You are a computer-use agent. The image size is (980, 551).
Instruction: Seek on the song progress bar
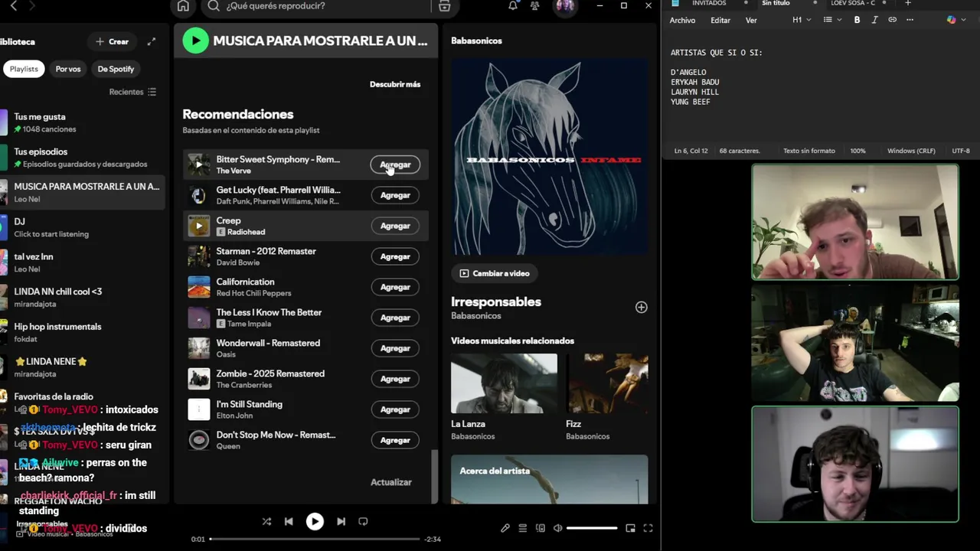(315, 539)
